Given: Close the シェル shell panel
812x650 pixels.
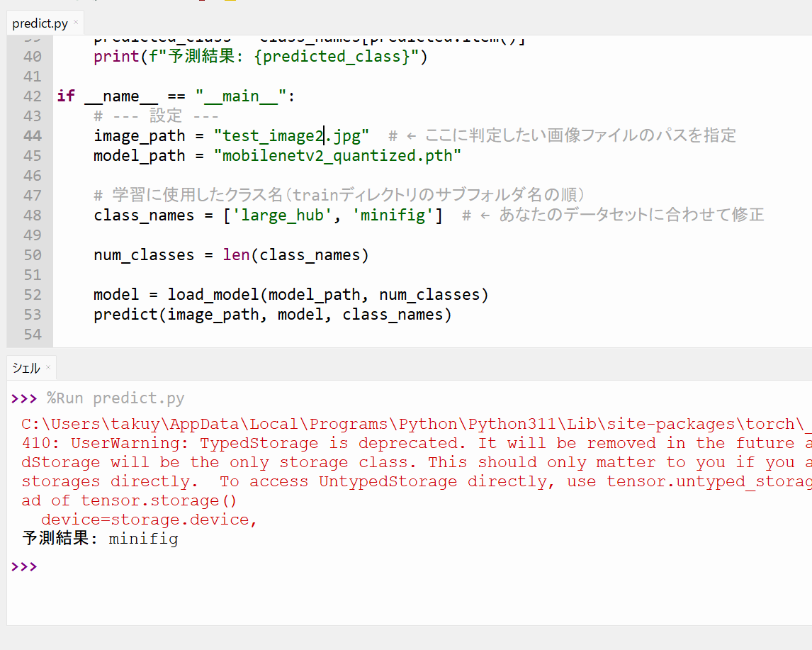Looking at the screenshot, I should click(x=48, y=367).
